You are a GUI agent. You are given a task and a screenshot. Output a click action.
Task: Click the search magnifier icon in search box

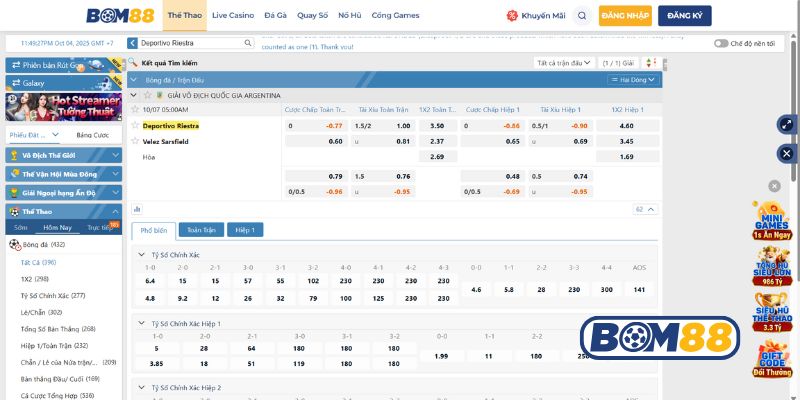[x=247, y=43]
